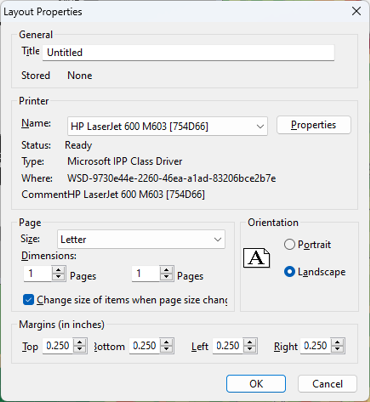Click the Stored None value
The height and width of the screenshot is (402, 370).
tap(80, 75)
